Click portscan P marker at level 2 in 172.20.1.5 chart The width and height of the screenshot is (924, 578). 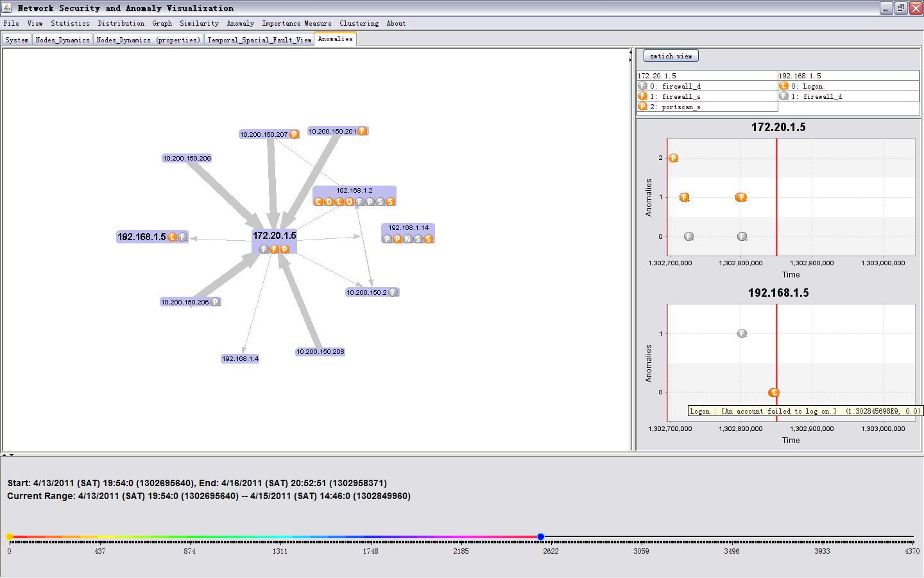673,158
